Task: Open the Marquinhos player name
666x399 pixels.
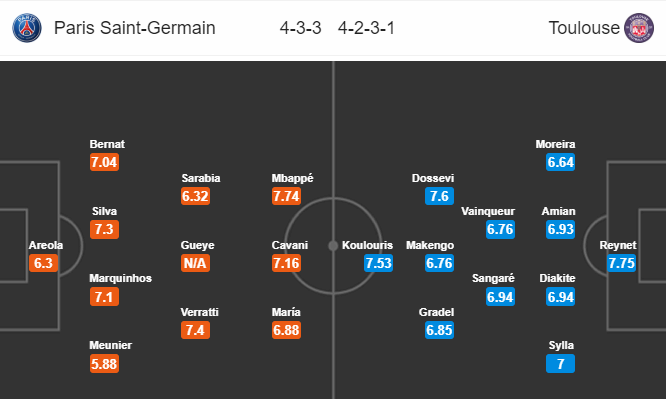Action: click(x=121, y=278)
